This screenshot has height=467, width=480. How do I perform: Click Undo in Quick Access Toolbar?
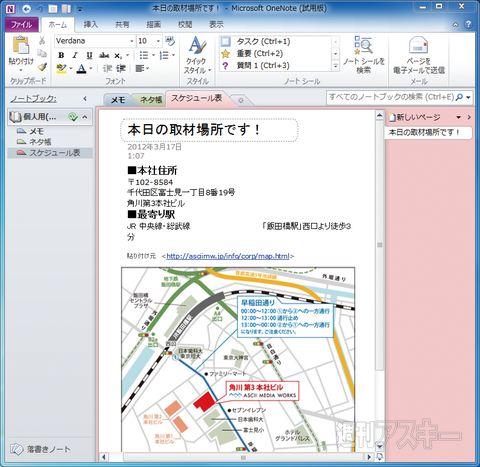[x=40, y=9]
